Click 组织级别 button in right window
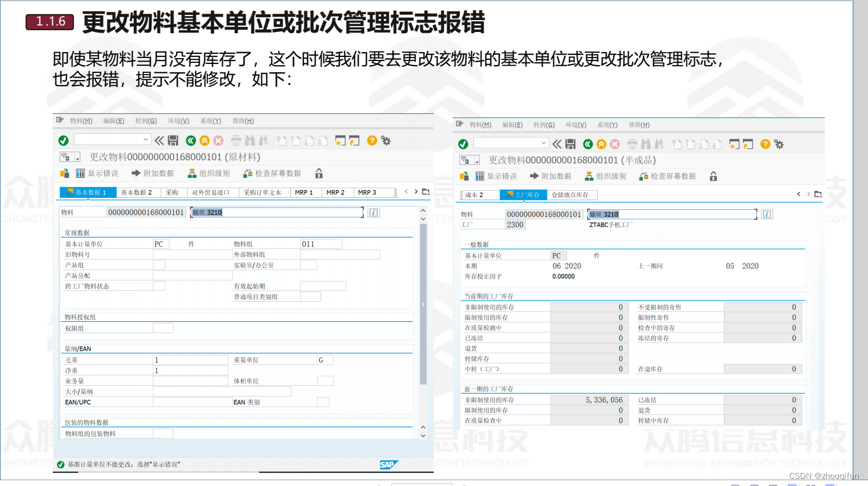Screen dimensions: 868x486 606,177
